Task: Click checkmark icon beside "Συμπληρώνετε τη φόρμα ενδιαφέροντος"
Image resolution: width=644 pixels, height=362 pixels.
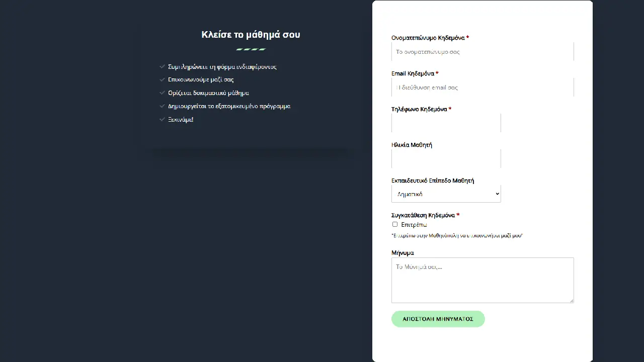Action: coord(162,66)
